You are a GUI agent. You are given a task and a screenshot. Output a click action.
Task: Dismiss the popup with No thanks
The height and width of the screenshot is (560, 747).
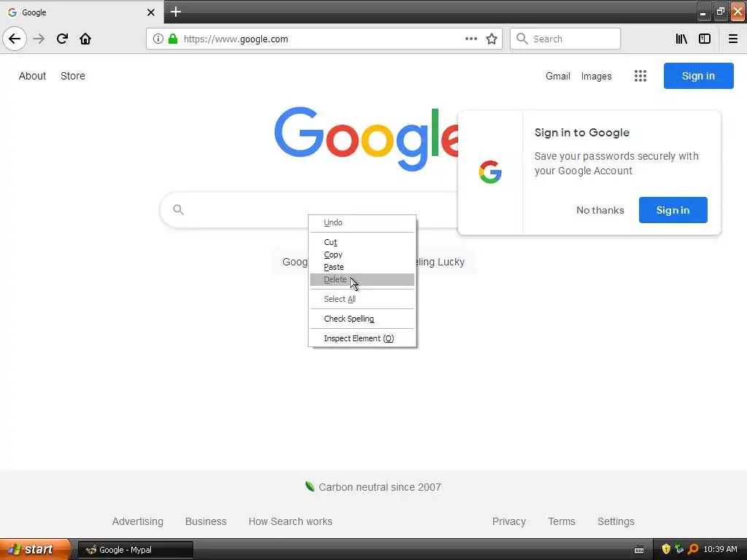tap(600, 210)
